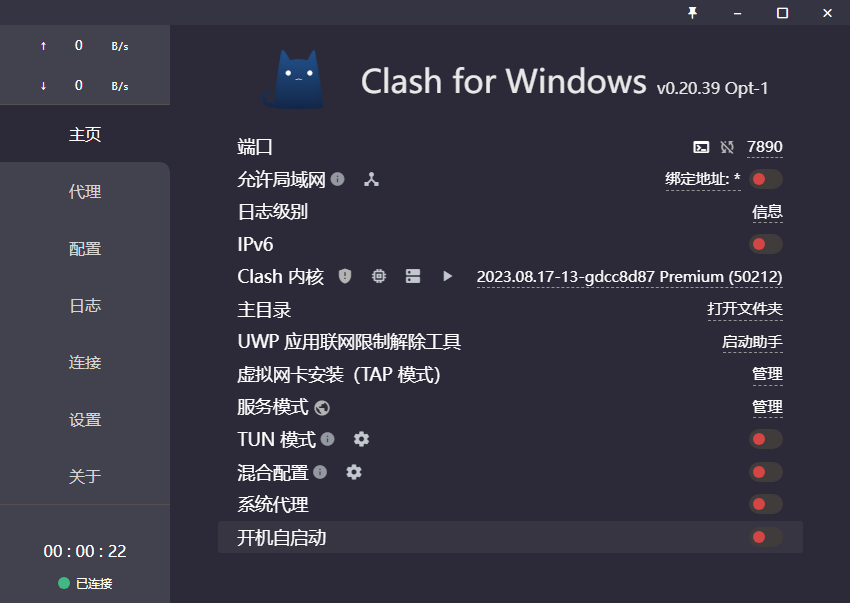
Task: Click the shield icon next to Clash 内核
Action: 345,277
